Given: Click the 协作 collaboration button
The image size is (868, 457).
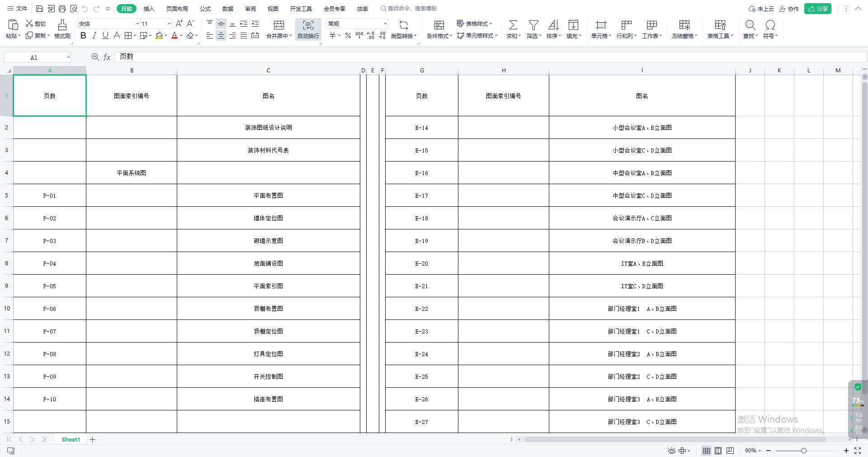Looking at the screenshot, I should (789, 9).
